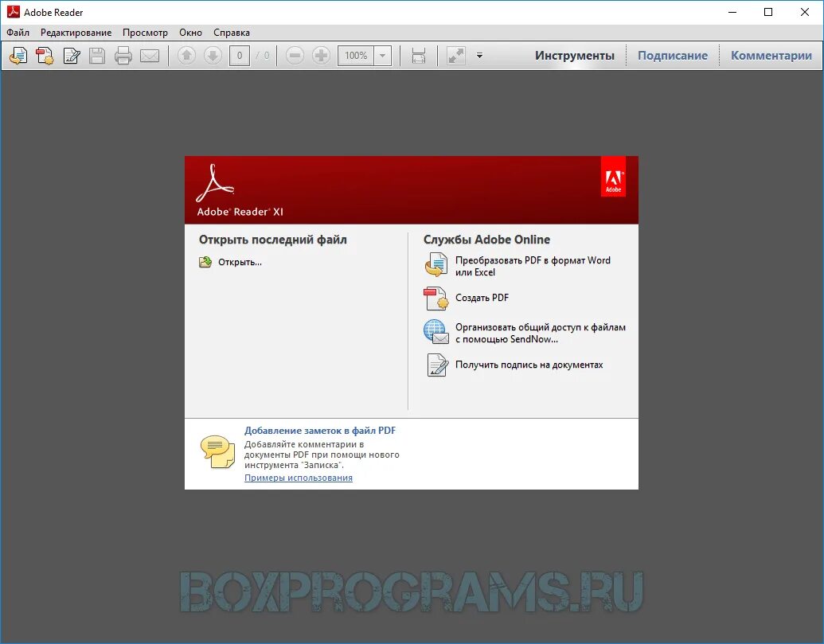
Task: Open the Окно menu
Action: click(x=191, y=33)
